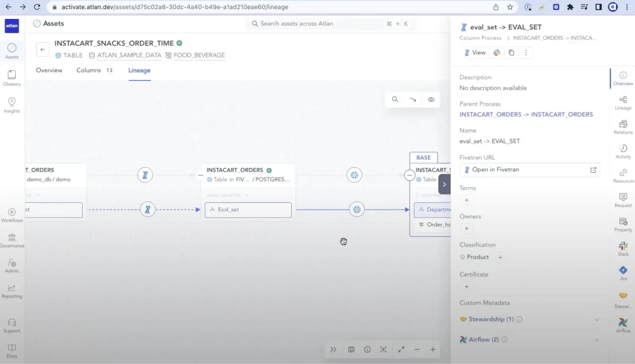
Task: Open Airflow in right panel rail
Action: click(623, 325)
